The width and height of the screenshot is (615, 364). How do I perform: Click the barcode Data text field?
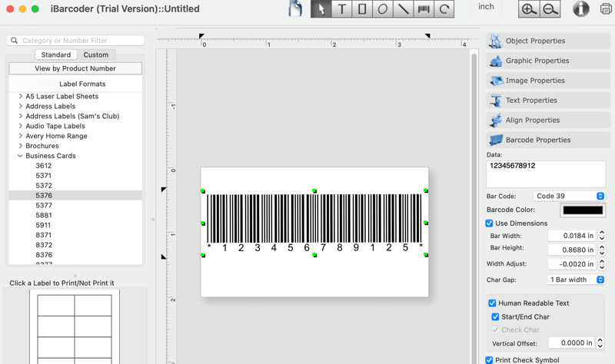[546, 174]
